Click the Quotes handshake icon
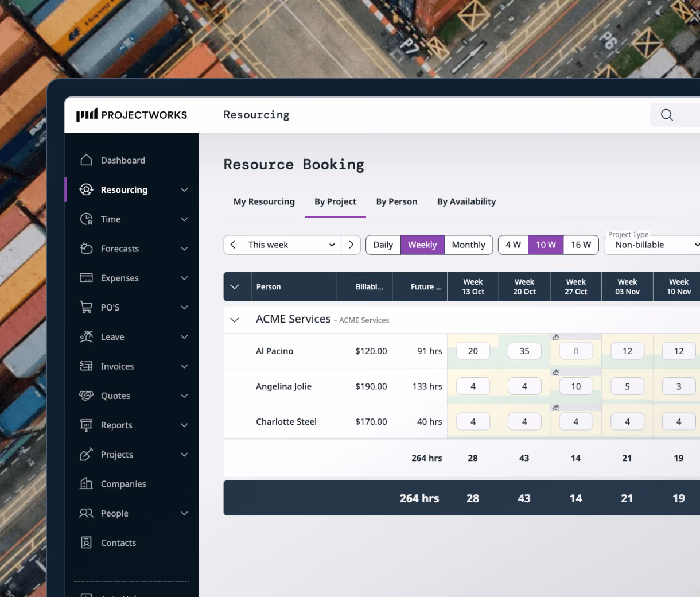 point(86,396)
